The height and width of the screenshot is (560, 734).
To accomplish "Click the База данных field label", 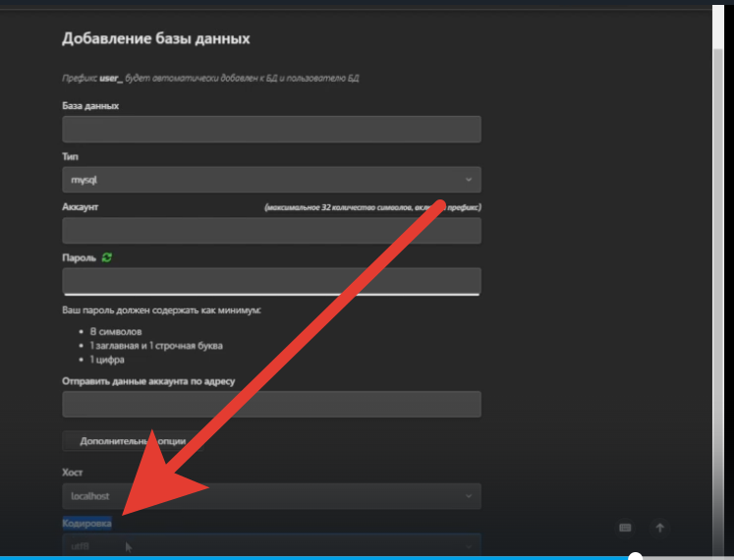I will (x=90, y=106).
